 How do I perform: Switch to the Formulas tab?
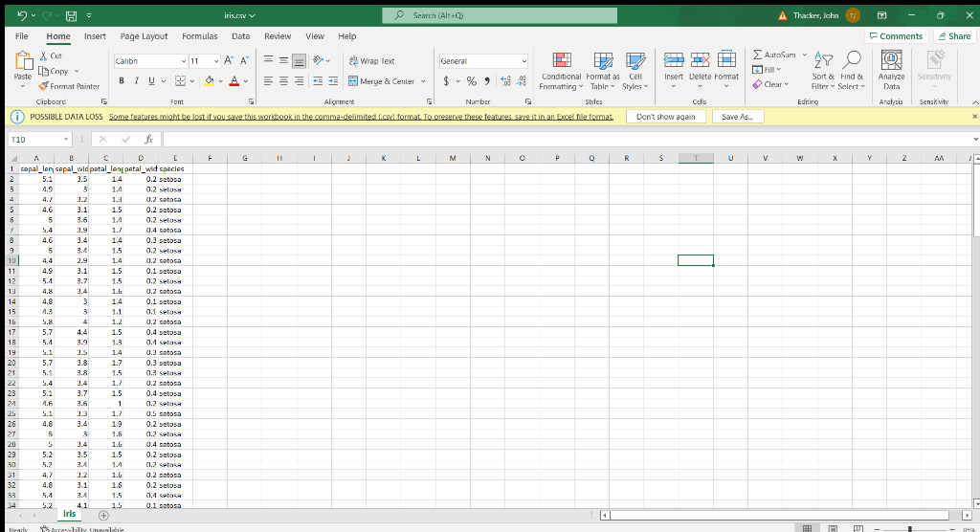[200, 36]
